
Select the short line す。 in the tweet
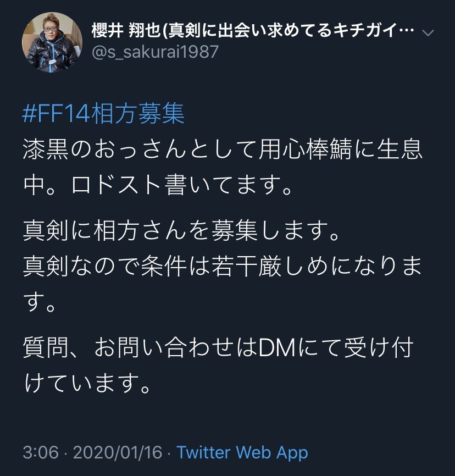point(40,301)
